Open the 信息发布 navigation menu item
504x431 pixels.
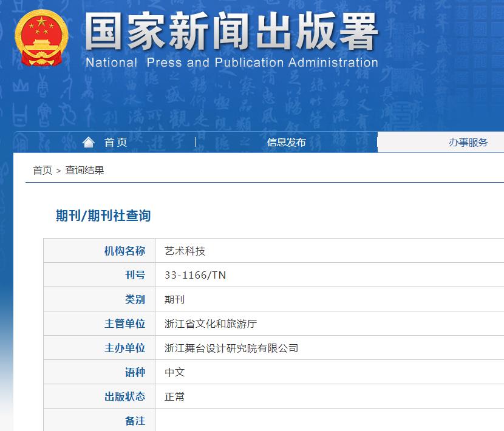tap(286, 142)
